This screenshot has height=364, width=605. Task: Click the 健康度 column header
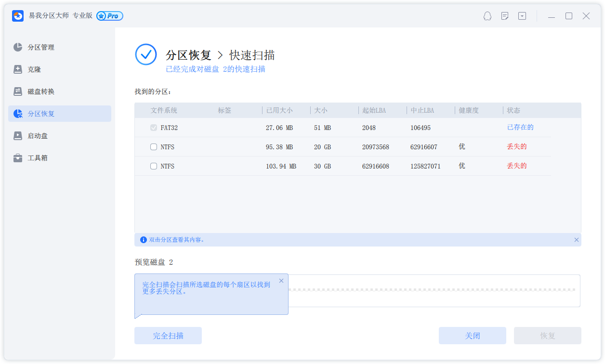(469, 110)
